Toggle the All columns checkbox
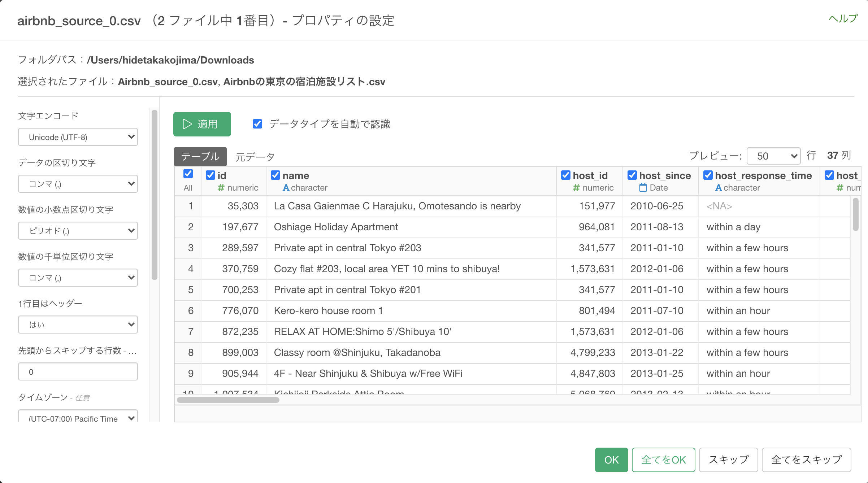This screenshot has height=483, width=868. pos(188,174)
